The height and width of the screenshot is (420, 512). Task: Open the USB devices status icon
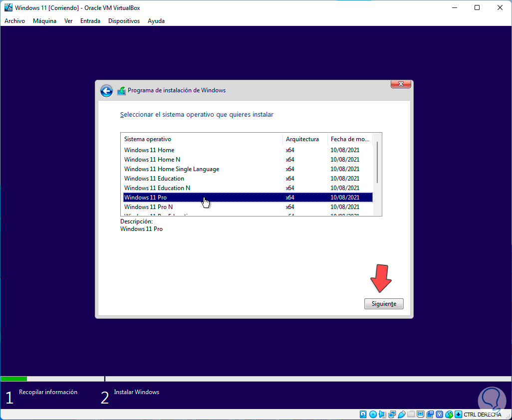click(x=402, y=415)
